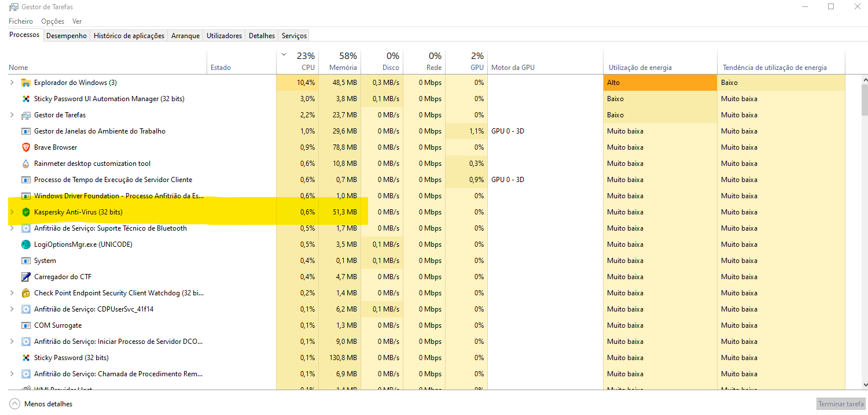Expand the Check Point Endpoint Security group
868x415 pixels.
point(12,293)
